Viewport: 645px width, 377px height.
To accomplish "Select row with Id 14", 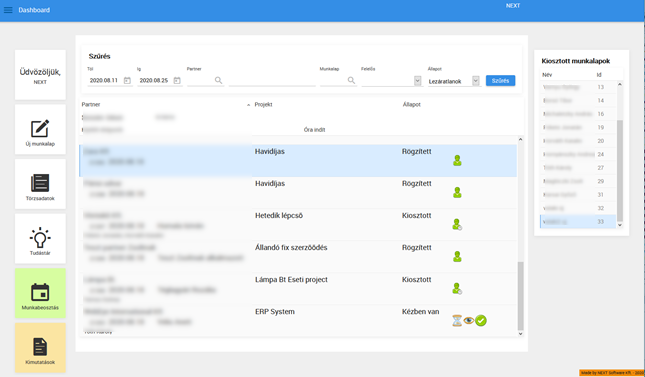I will [578, 100].
